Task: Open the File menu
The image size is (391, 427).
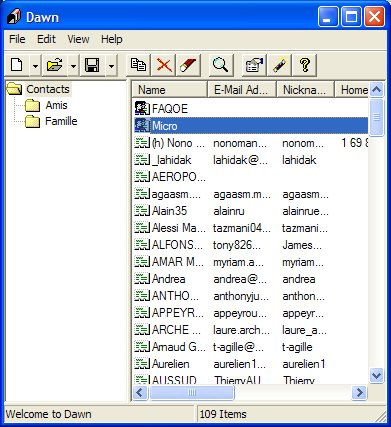Action: pyautogui.click(x=17, y=39)
